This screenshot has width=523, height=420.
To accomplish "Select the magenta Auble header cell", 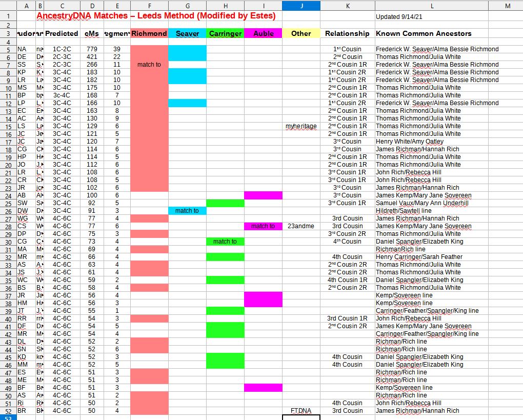I will [263, 33].
